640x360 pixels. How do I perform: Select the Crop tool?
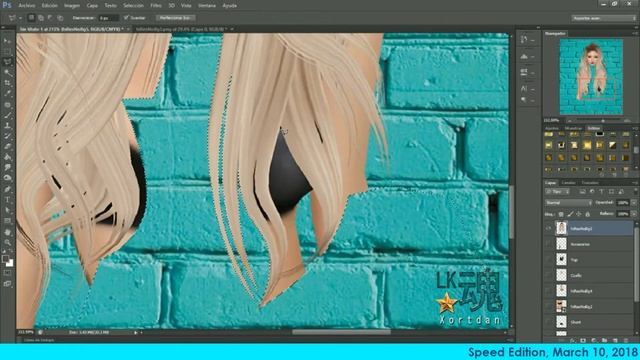pos(7,83)
